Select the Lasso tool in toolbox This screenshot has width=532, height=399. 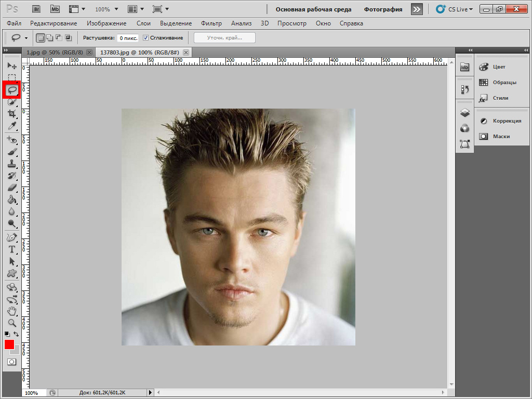(12, 90)
